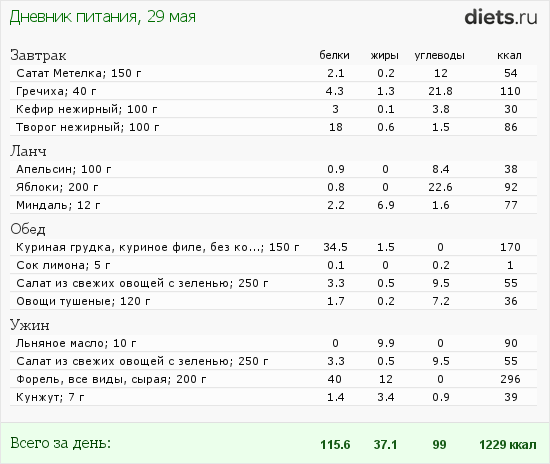Image resolution: width=550 pixels, height=464 pixels.
Task: Select the row 'Сок лимона; 5 г'
Action: (x=273, y=265)
